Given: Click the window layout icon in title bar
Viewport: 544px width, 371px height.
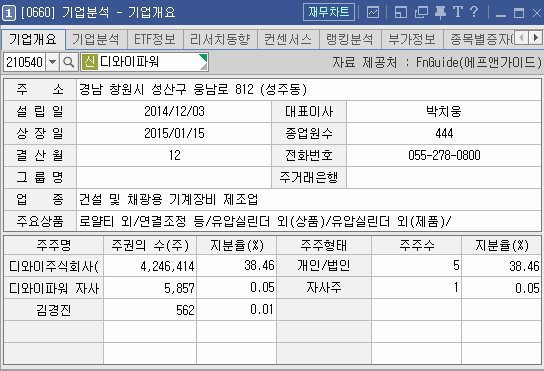Looking at the screenshot, I should [x=401, y=13].
